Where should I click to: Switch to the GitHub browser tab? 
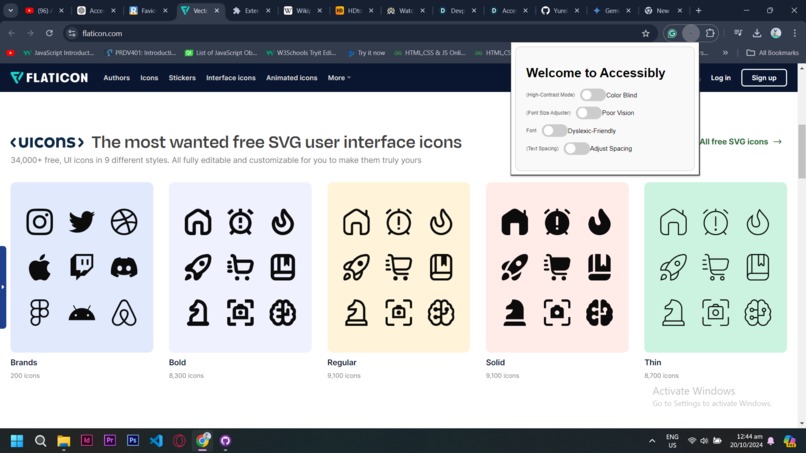[x=560, y=10]
